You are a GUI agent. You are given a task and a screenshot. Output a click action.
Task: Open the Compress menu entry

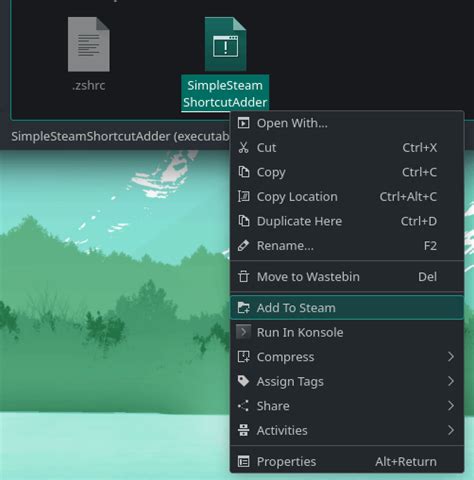[x=347, y=357]
